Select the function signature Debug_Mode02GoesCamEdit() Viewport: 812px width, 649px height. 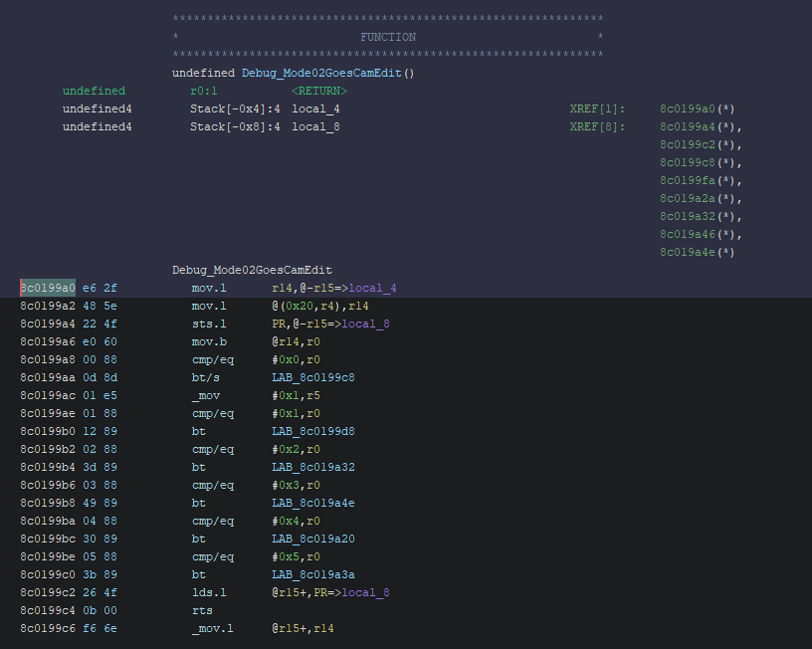click(x=293, y=73)
